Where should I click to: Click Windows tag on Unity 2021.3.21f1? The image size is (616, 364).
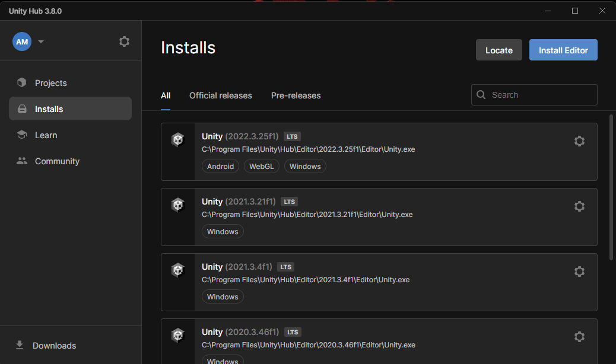(223, 231)
